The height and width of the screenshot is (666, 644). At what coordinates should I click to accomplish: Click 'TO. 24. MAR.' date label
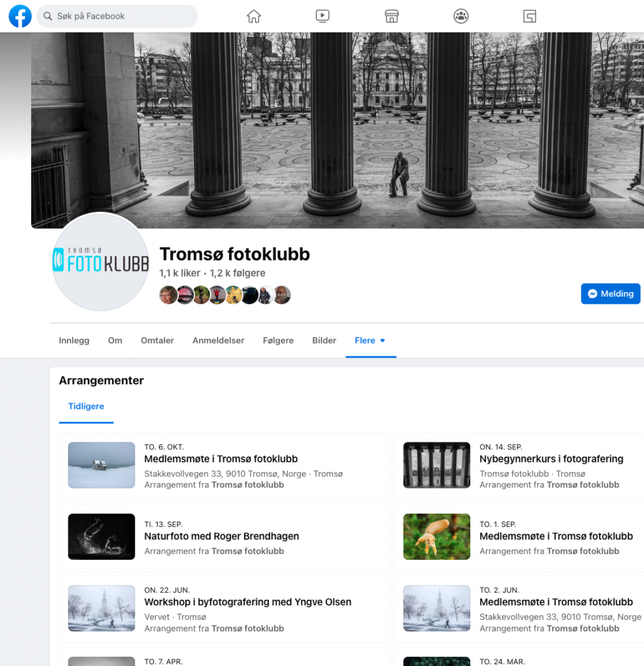[x=502, y=661]
